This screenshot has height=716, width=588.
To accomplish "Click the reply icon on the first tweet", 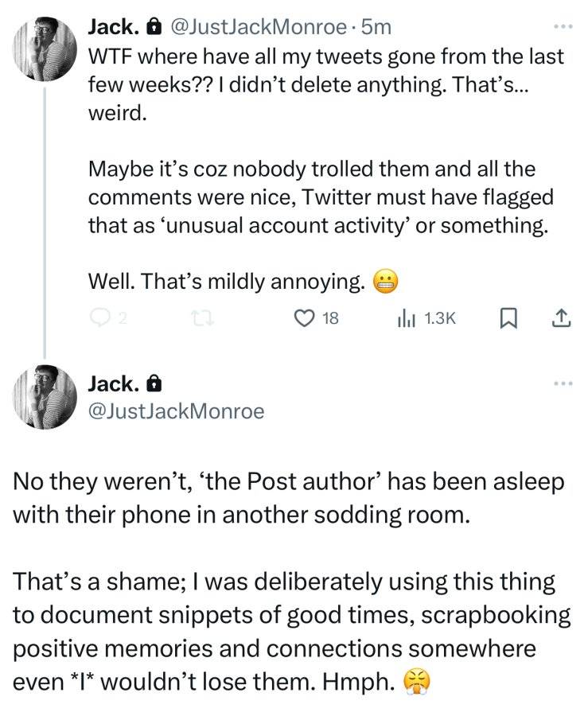I will coord(98,317).
